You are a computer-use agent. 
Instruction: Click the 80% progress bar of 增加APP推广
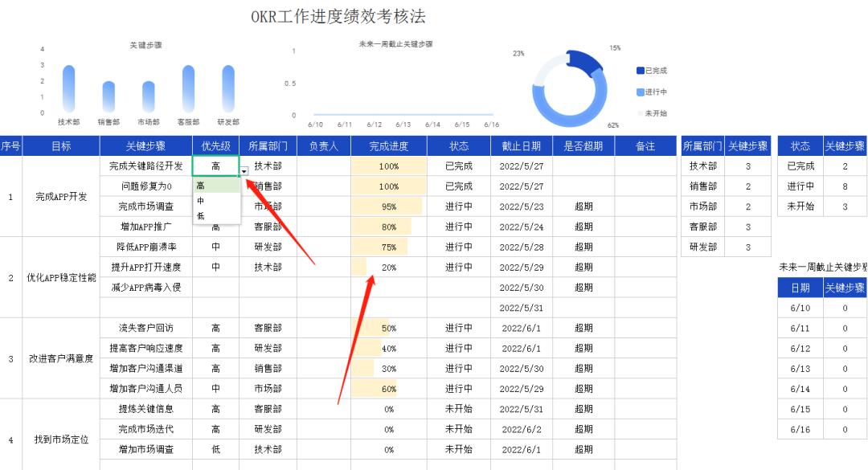[x=390, y=227]
